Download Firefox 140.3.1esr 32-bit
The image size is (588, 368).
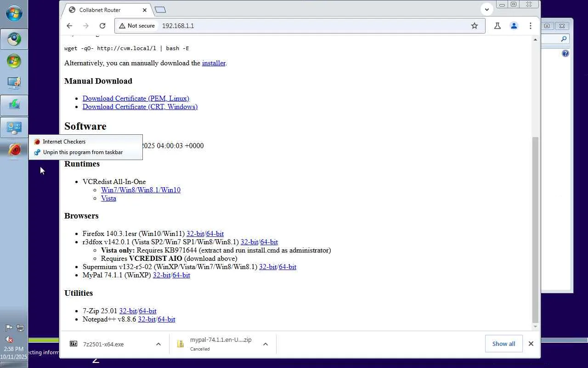pyautogui.click(x=195, y=234)
